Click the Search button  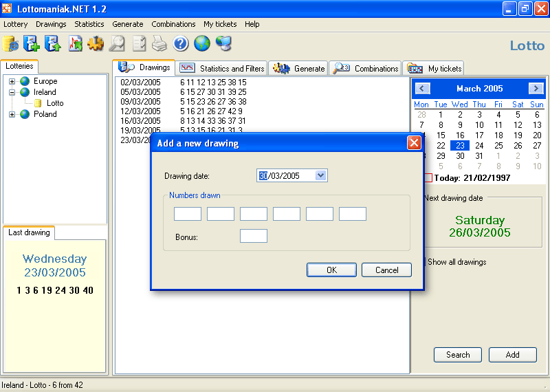click(458, 355)
